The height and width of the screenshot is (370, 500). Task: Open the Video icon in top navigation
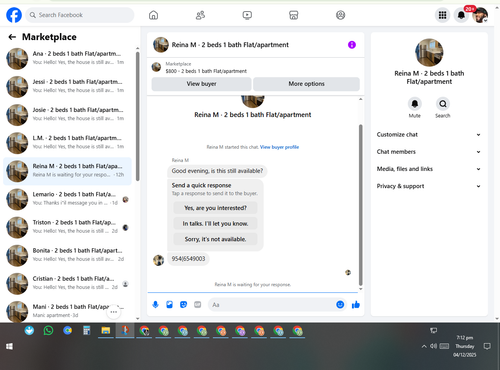click(247, 15)
